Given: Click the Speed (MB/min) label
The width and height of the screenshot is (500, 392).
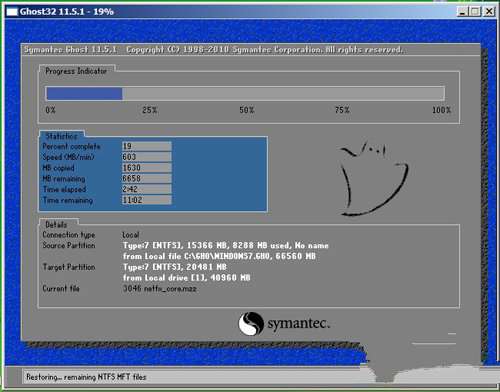Looking at the screenshot, I should click(x=68, y=157).
